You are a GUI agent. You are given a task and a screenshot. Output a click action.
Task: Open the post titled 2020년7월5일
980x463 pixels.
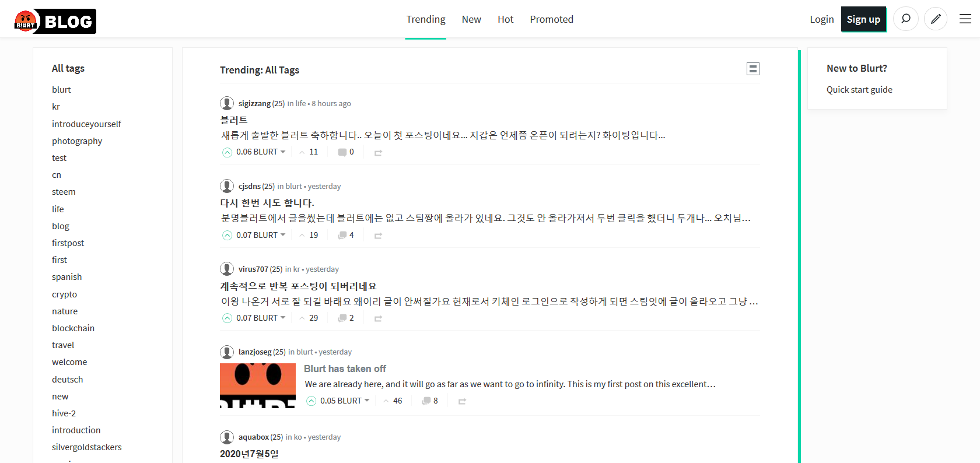pyautogui.click(x=249, y=454)
